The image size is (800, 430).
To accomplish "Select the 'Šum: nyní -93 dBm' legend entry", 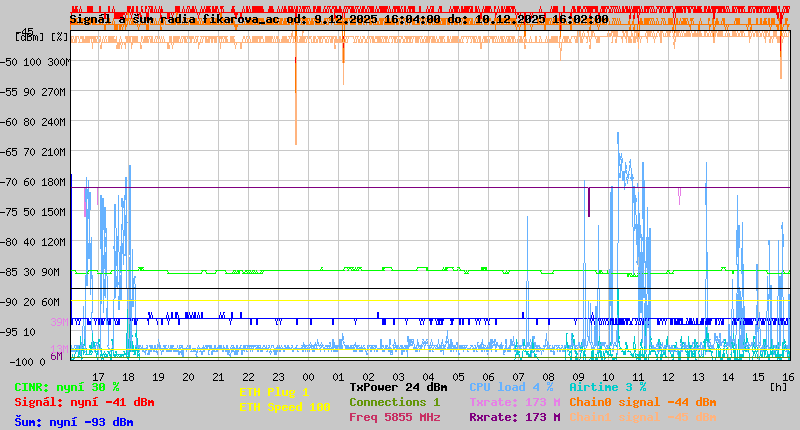I will coord(74,422).
